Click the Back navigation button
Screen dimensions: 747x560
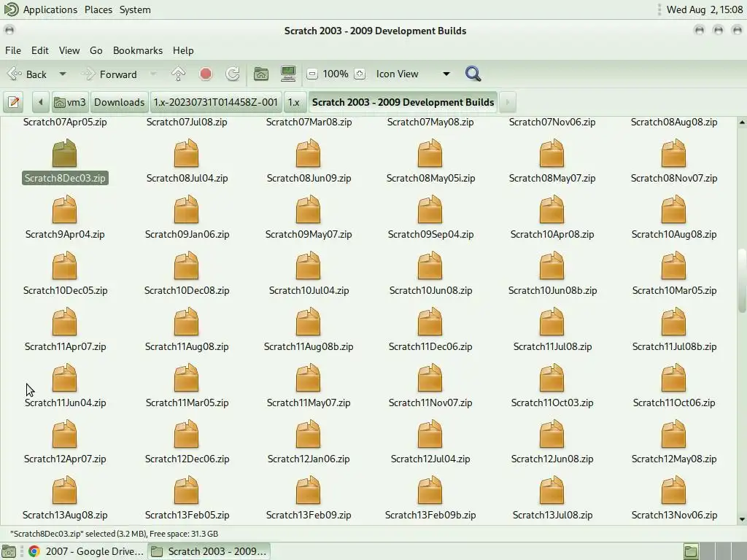pyautogui.click(x=27, y=74)
